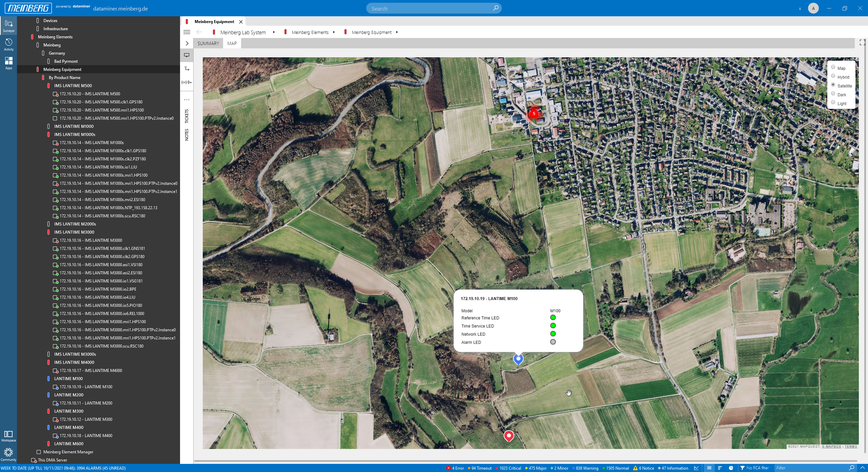Screen dimensions: 868x472
Task: Open the NOTES vertical tab
Action: pyautogui.click(x=186, y=135)
